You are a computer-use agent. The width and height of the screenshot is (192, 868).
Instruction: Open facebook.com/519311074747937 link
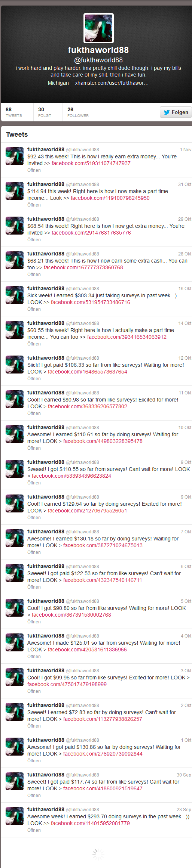point(91,163)
